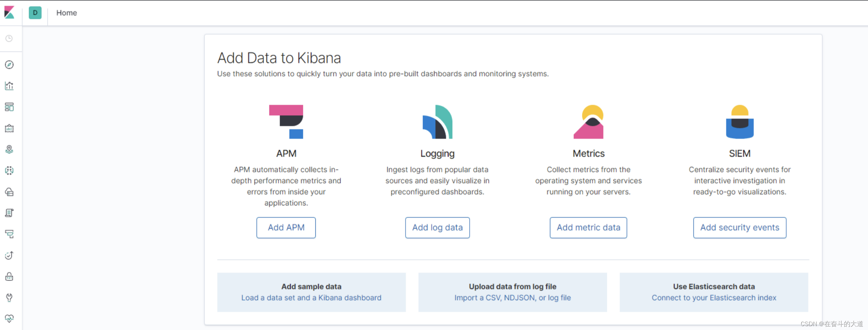Click the Add security events button
The height and width of the screenshot is (330, 868).
pos(740,228)
